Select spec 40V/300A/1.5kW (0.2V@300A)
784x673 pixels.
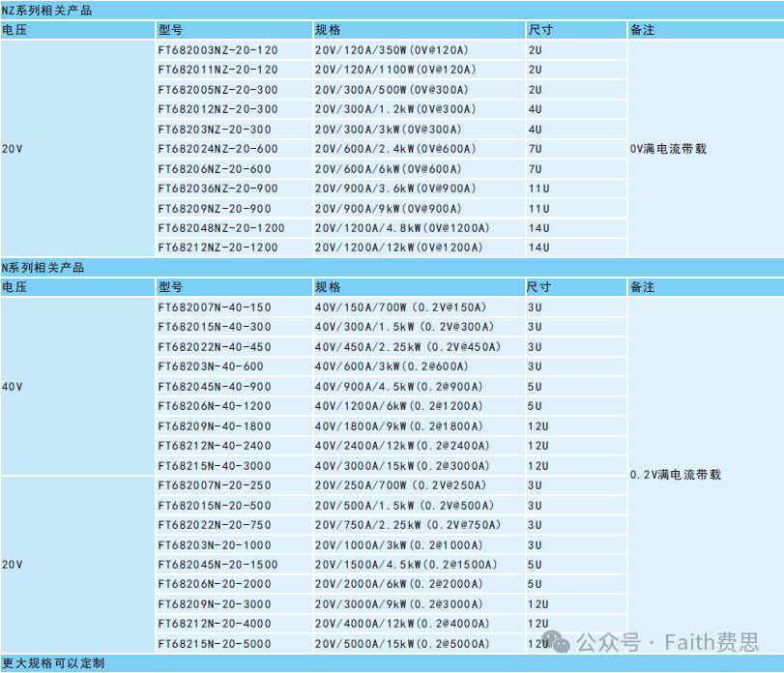point(404,327)
